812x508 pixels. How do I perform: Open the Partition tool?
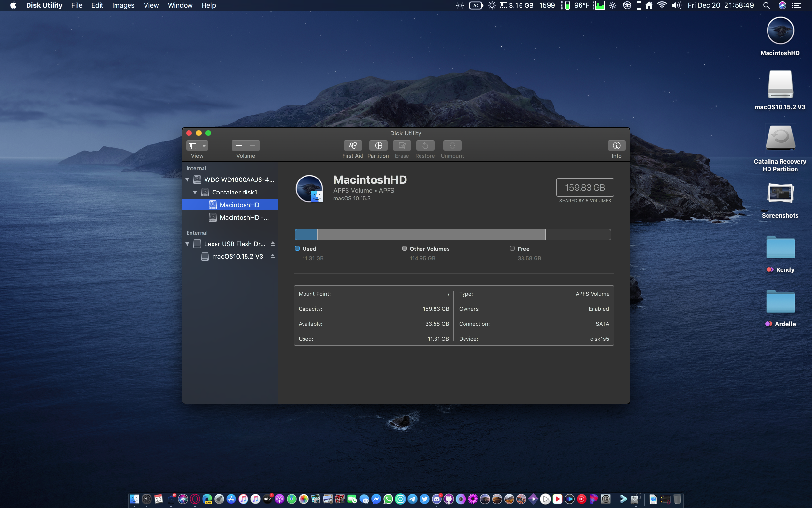point(378,146)
